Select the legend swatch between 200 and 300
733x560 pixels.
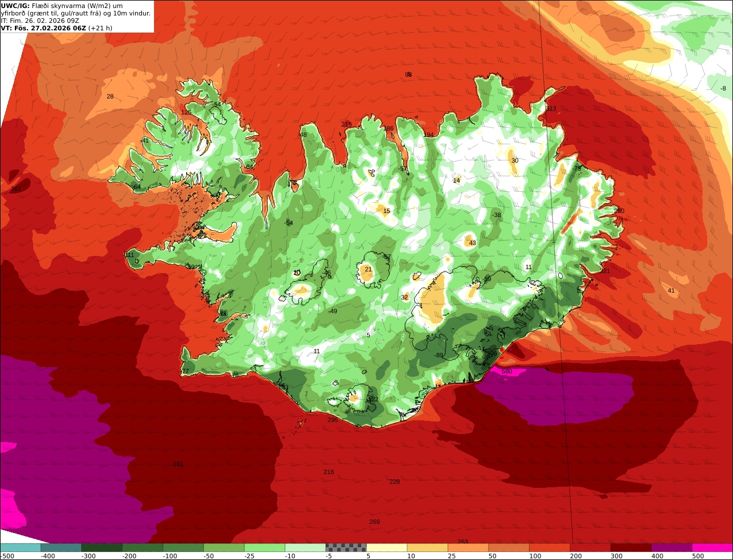click(x=590, y=547)
